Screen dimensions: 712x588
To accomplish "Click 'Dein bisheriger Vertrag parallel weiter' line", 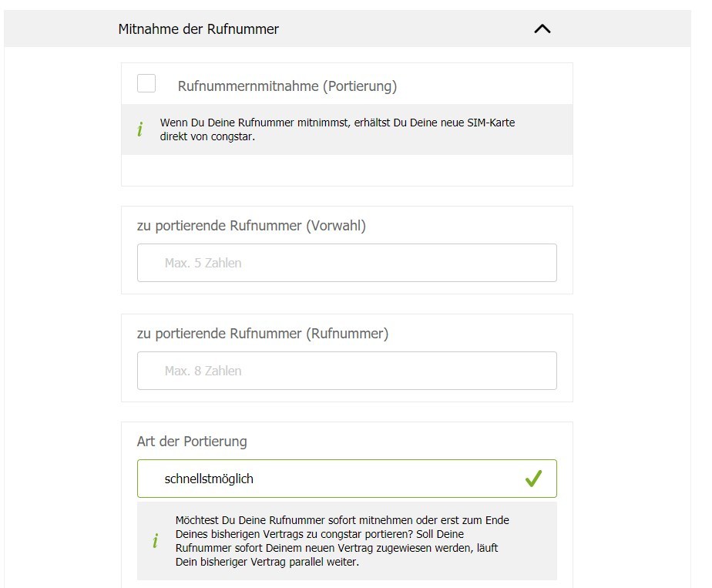I will (267, 562).
